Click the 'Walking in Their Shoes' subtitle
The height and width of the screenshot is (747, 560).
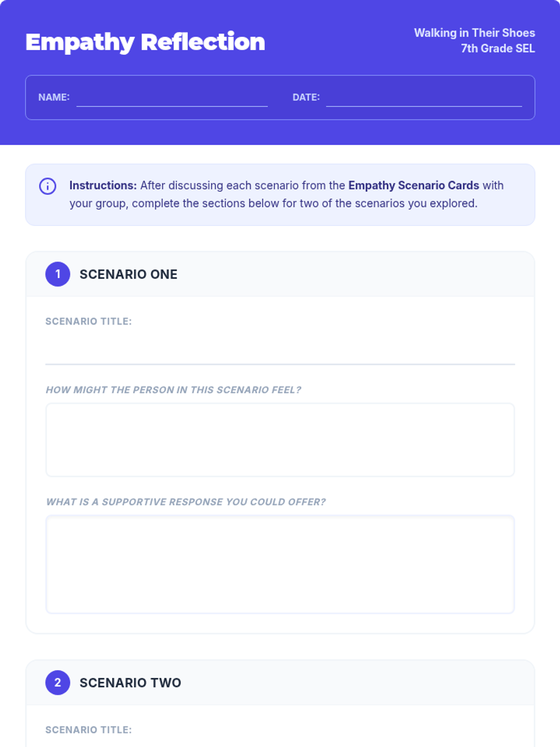(474, 33)
